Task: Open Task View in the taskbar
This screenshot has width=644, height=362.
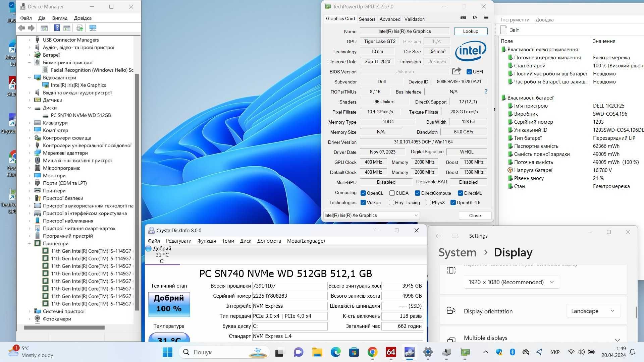Action: 279,352
